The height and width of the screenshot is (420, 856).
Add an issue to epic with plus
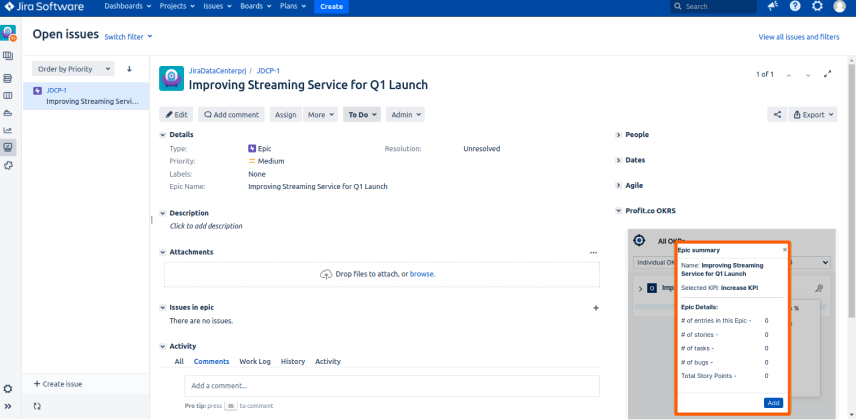coord(596,308)
